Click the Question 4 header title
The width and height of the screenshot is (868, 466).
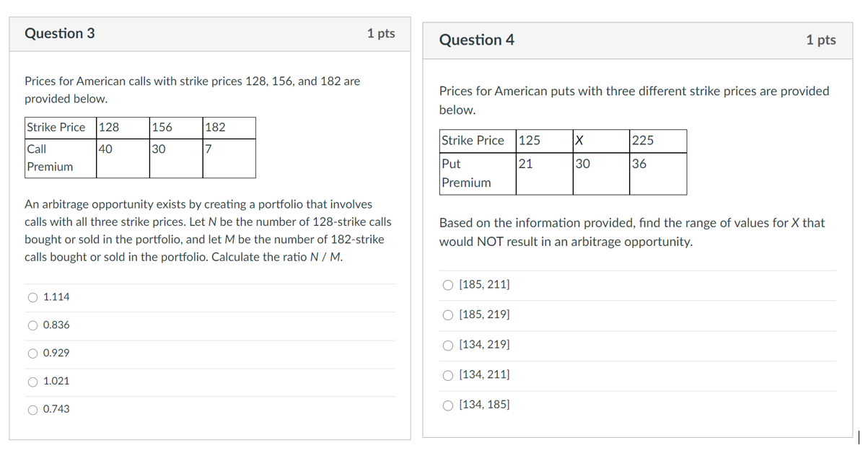coord(477,40)
